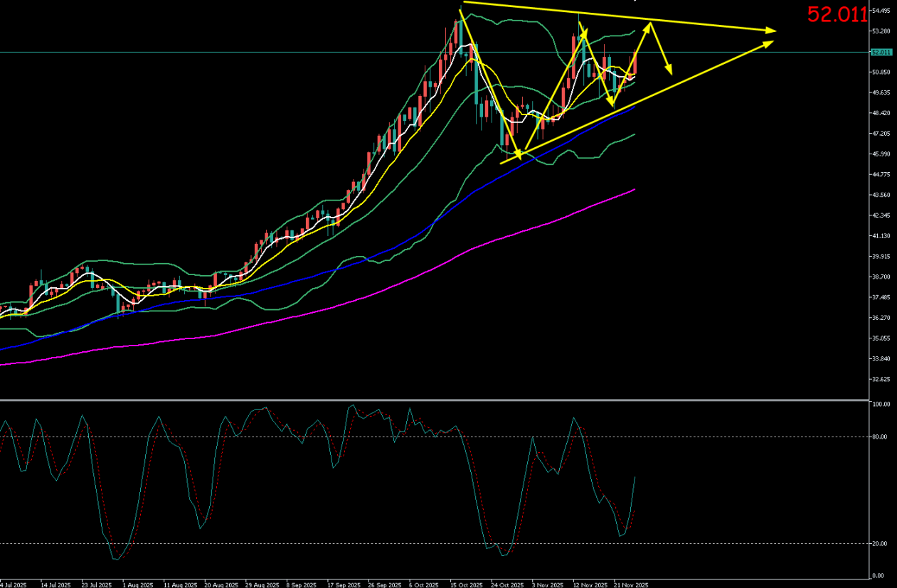Click the upper trendline's right arrowhead
This screenshot has height=588, width=897.
(773, 31)
